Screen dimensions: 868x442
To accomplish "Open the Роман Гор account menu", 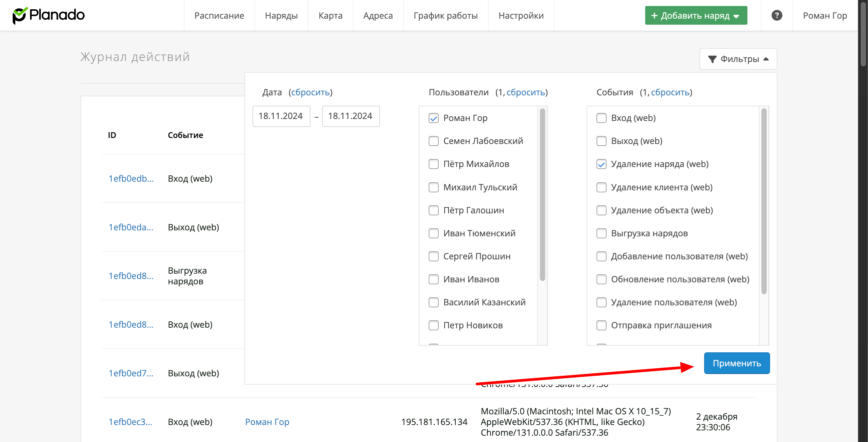I will pos(824,16).
